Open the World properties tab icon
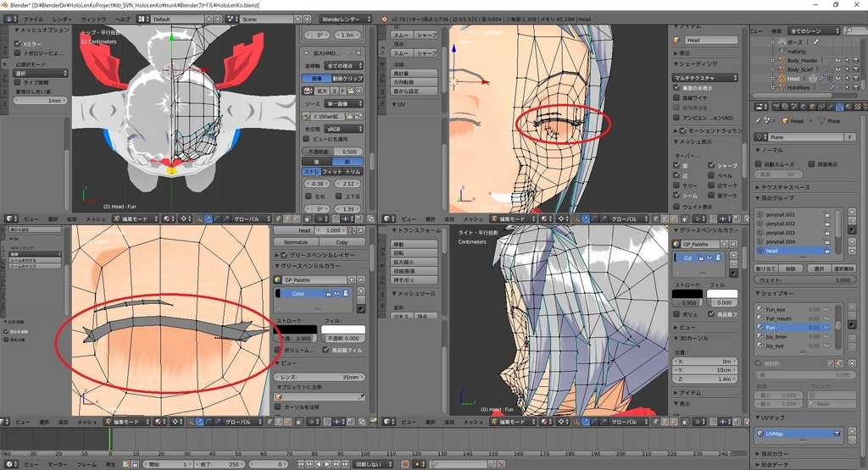This screenshot has width=868, height=470. coord(804,106)
